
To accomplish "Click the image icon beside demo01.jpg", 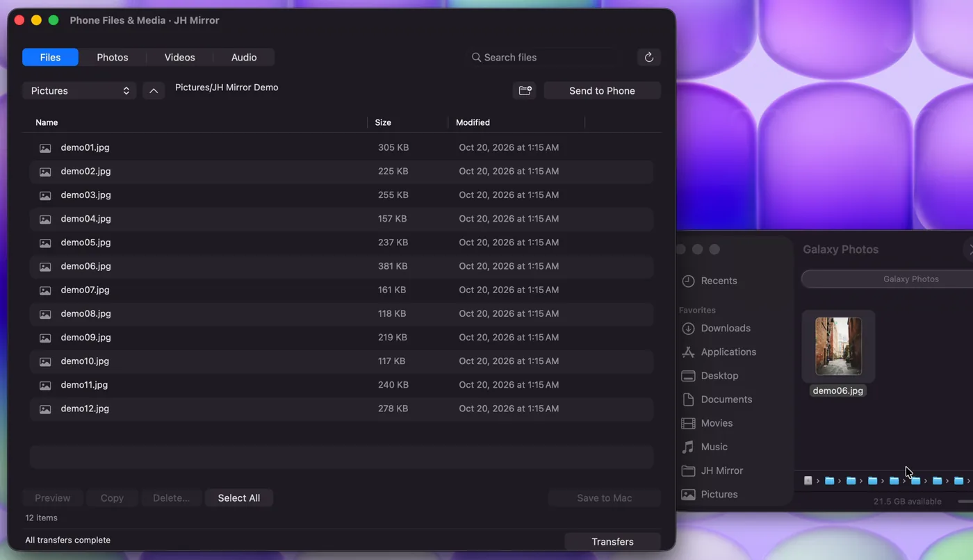I will point(45,148).
